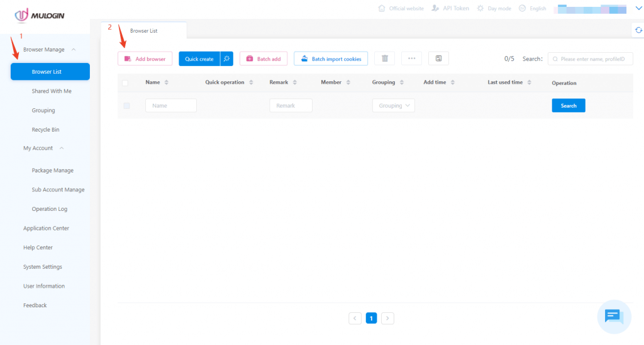
Task: Tick the checkbox in the filter row
Action: [126, 106]
